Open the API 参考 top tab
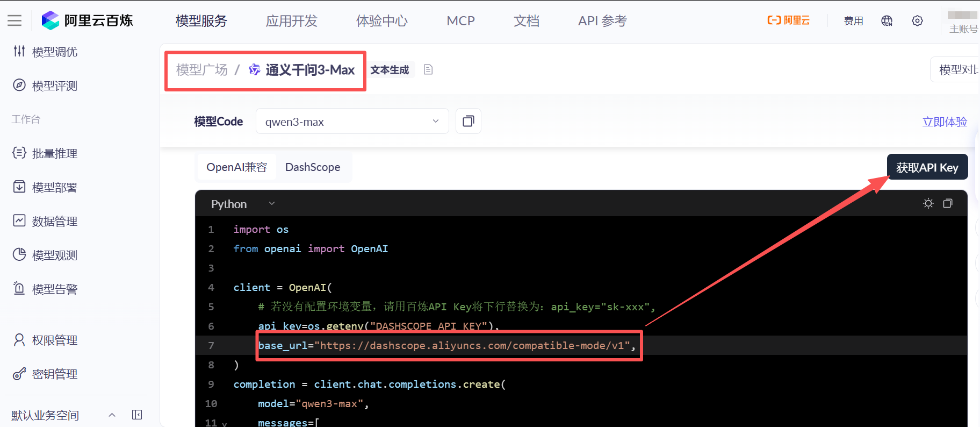 click(x=602, y=20)
